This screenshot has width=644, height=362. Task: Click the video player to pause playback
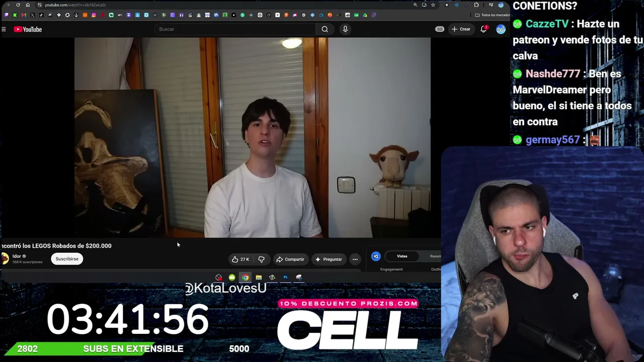tap(252, 137)
